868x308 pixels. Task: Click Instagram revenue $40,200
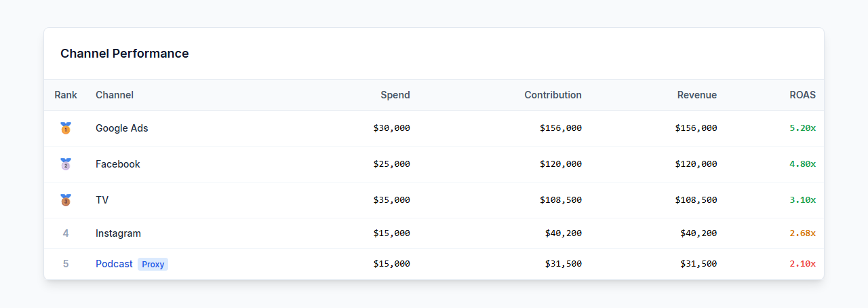click(699, 233)
